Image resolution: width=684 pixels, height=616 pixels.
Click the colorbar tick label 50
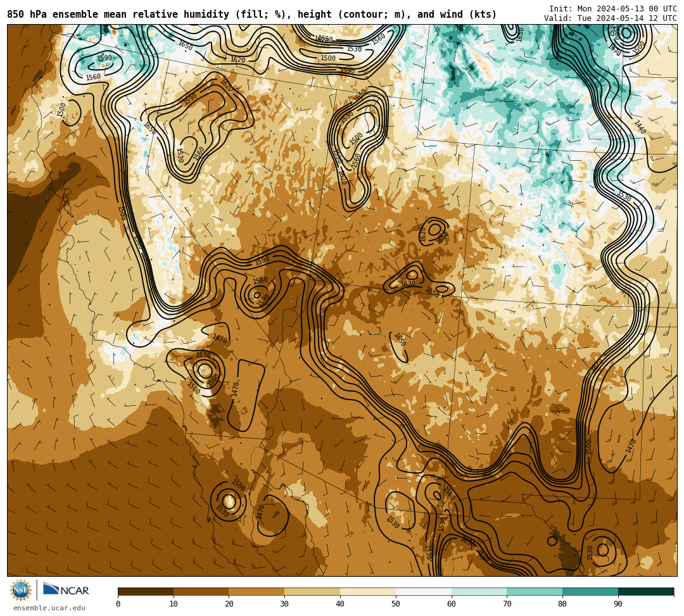pos(396,604)
